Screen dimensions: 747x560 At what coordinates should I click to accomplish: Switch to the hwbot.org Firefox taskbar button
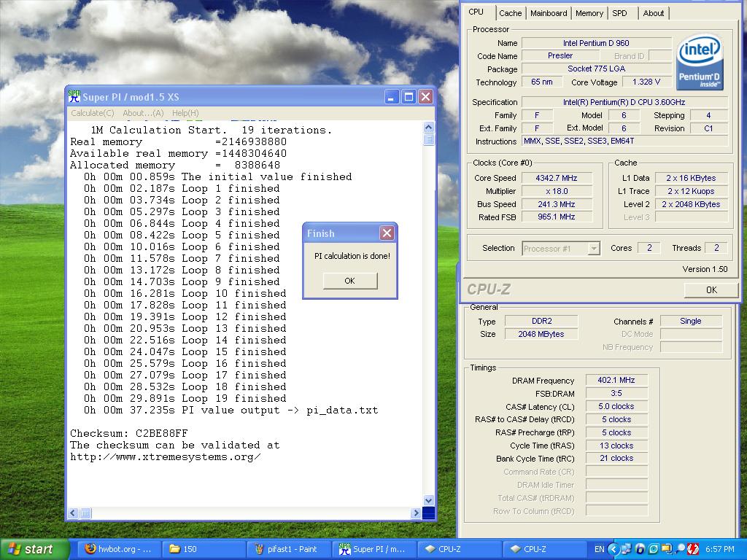(118, 549)
